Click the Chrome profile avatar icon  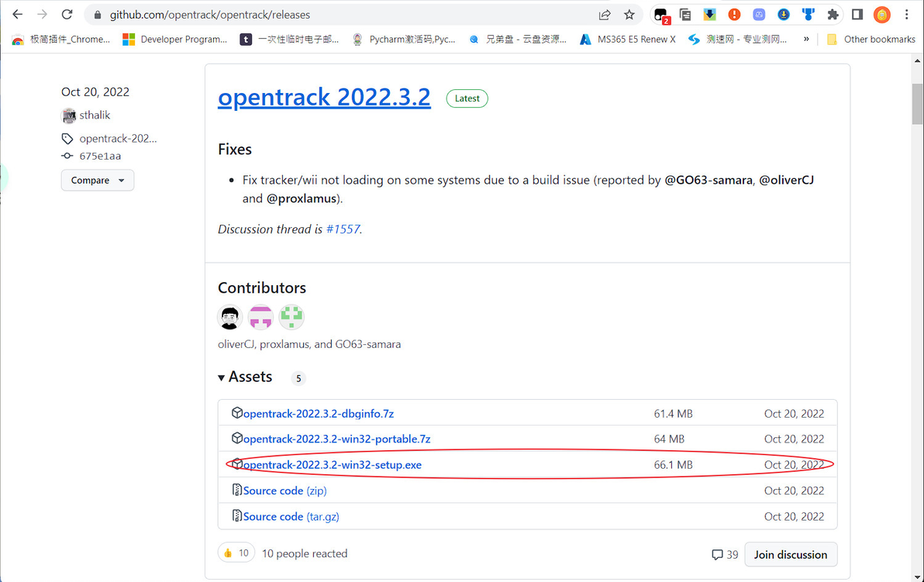pyautogui.click(x=882, y=15)
